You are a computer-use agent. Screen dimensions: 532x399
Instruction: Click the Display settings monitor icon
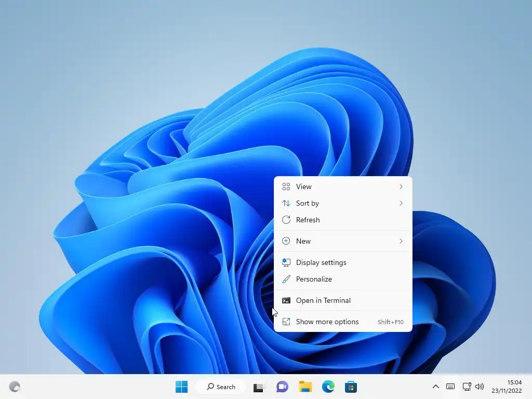click(286, 262)
